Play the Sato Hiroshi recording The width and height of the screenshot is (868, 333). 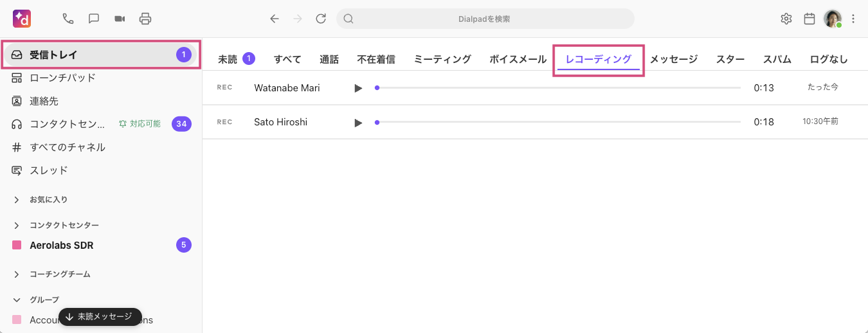click(358, 122)
